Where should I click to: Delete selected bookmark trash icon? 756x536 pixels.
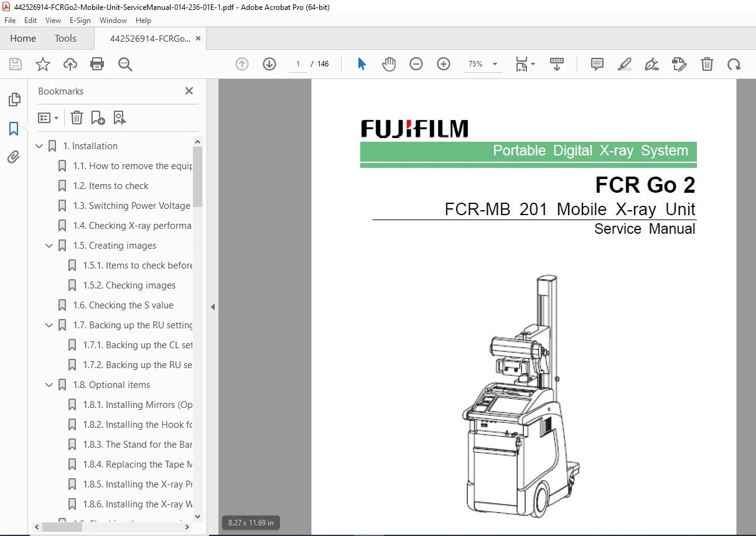tap(77, 118)
